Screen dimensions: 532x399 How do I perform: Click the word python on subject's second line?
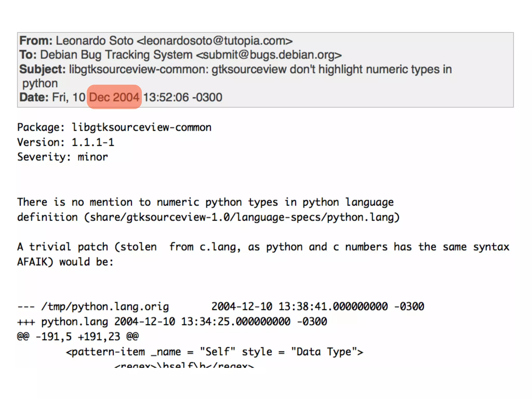[40, 83]
